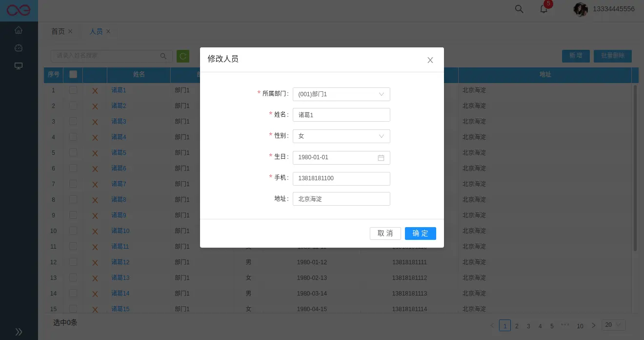Delete row 诸葛11 with red X icon

tap(95, 247)
